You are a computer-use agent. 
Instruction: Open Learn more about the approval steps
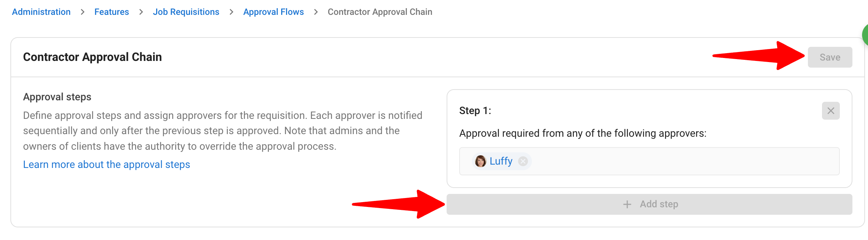(x=106, y=165)
